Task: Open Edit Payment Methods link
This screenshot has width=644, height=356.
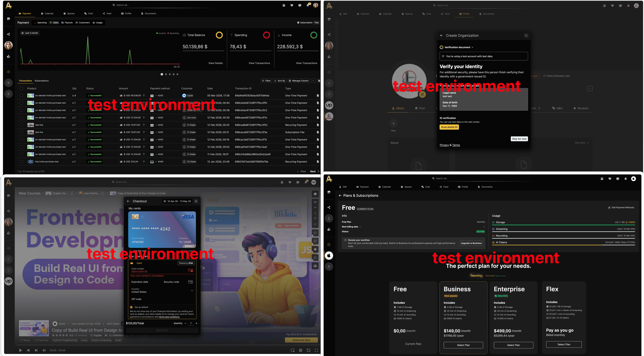Action: coord(621,208)
